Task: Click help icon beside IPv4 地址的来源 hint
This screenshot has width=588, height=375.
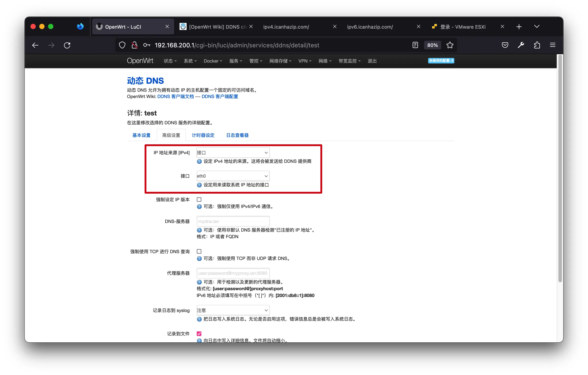Action: (199, 161)
